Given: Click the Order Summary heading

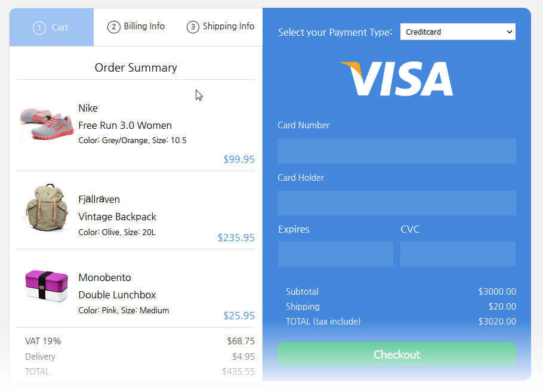Looking at the screenshot, I should tap(136, 67).
